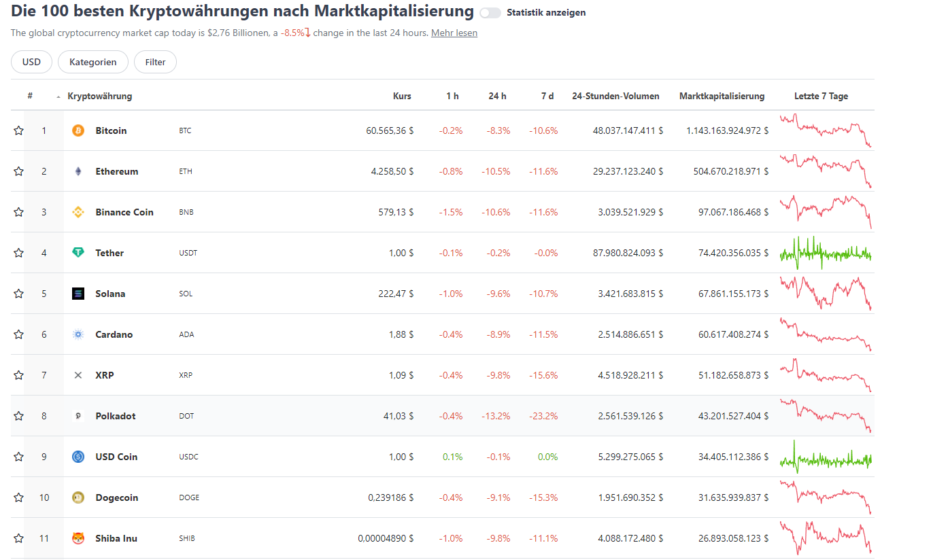Open the Tether coin page

click(109, 253)
